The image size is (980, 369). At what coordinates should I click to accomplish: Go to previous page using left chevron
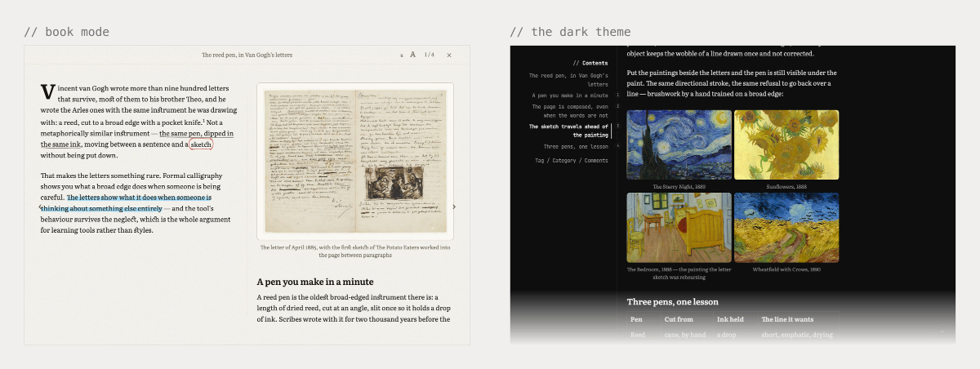[40, 208]
